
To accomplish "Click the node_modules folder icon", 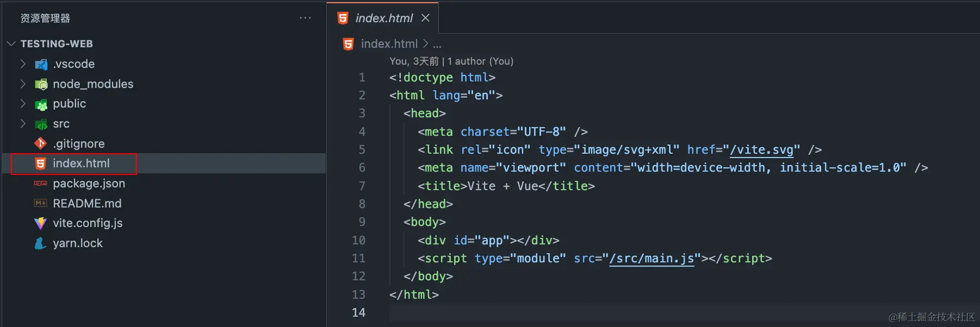I will 41,84.
